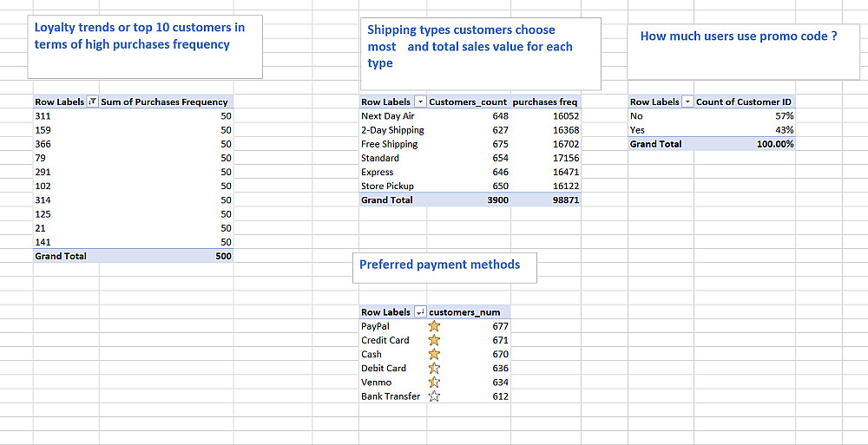Click the star icon in Credit Card row
Image resolution: width=868 pixels, height=445 pixels.
pyautogui.click(x=434, y=340)
